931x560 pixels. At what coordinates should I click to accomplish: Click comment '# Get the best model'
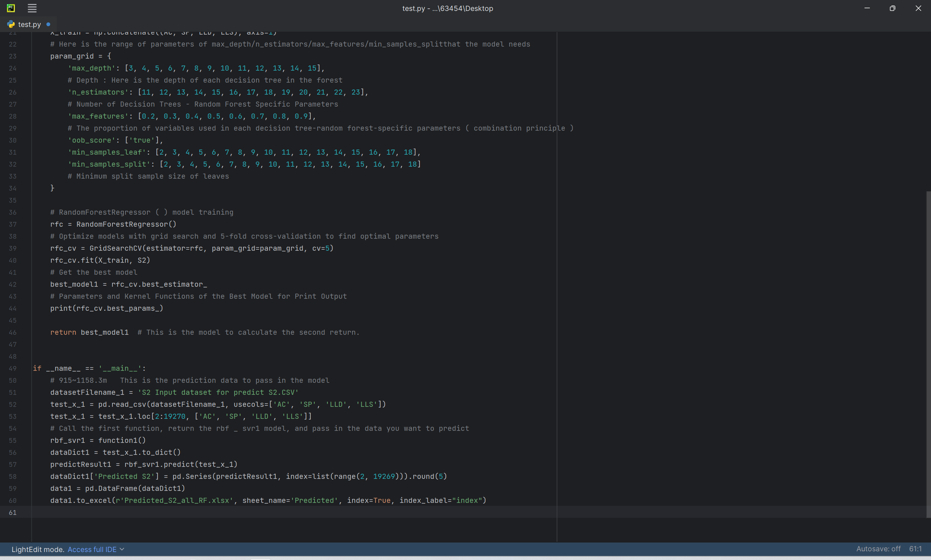[94, 273]
